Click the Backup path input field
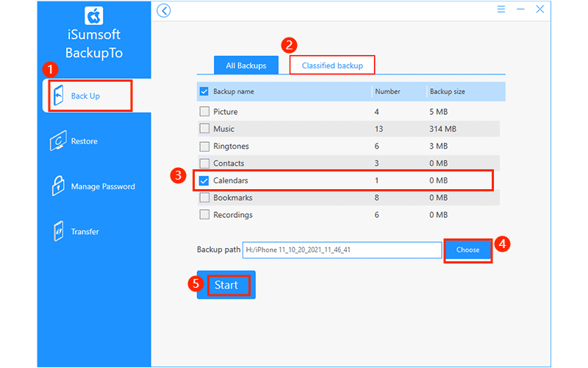The height and width of the screenshot is (368, 588). click(342, 250)
